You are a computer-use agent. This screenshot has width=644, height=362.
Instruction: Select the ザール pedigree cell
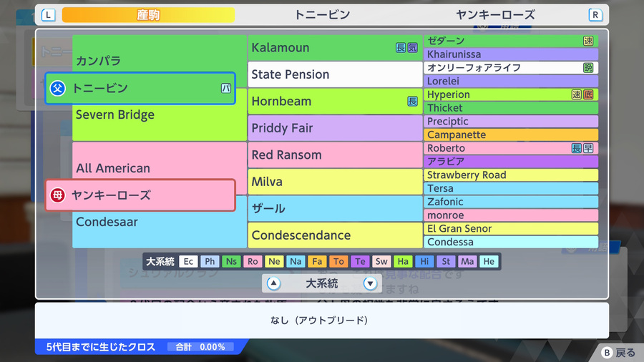[335, 208]
